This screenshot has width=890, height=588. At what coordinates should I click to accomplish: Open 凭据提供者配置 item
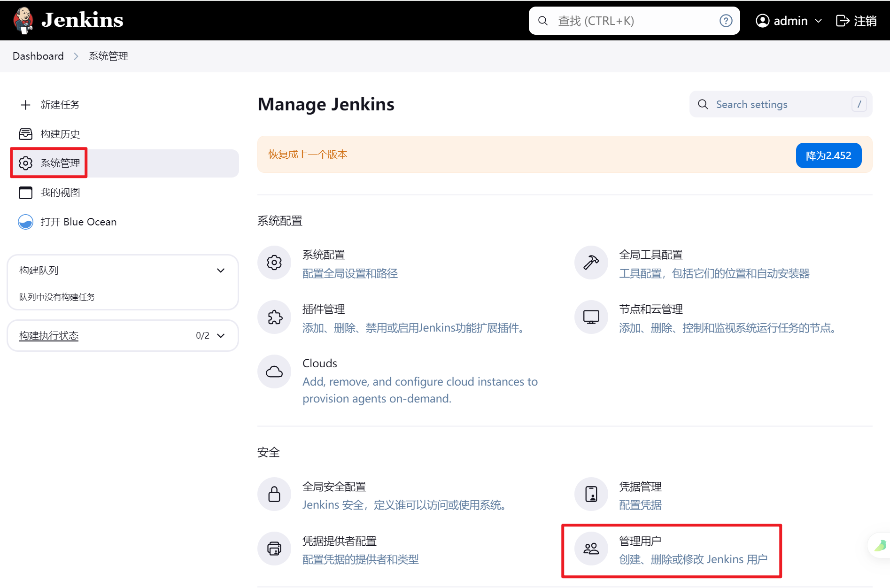(360, 550)
